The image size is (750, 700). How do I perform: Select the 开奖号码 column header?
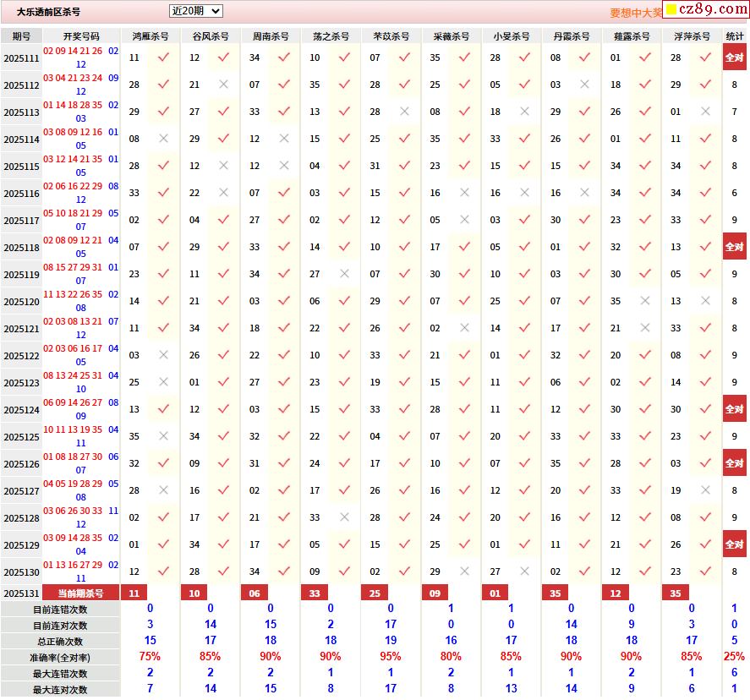(81, 36)
